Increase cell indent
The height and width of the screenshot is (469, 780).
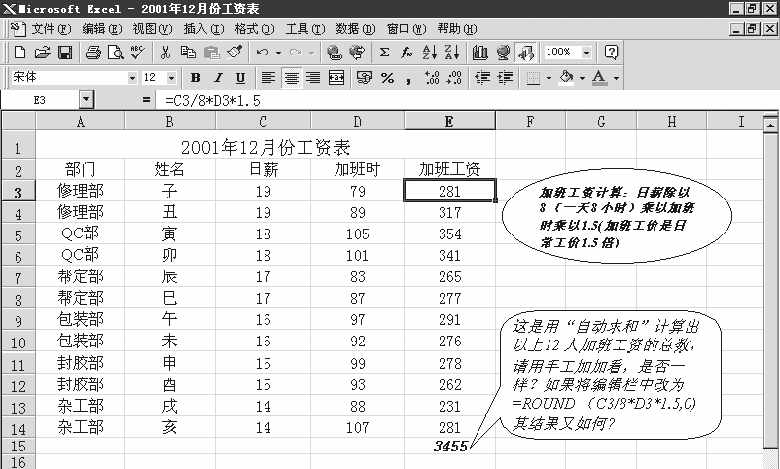coord(505,78)
